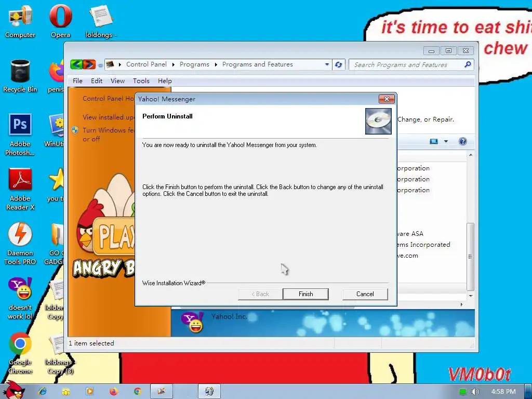Viewport: 532px width, 399px height.
Task: Click Programs in the breadcrumb
Action: (x=194, y=64)
